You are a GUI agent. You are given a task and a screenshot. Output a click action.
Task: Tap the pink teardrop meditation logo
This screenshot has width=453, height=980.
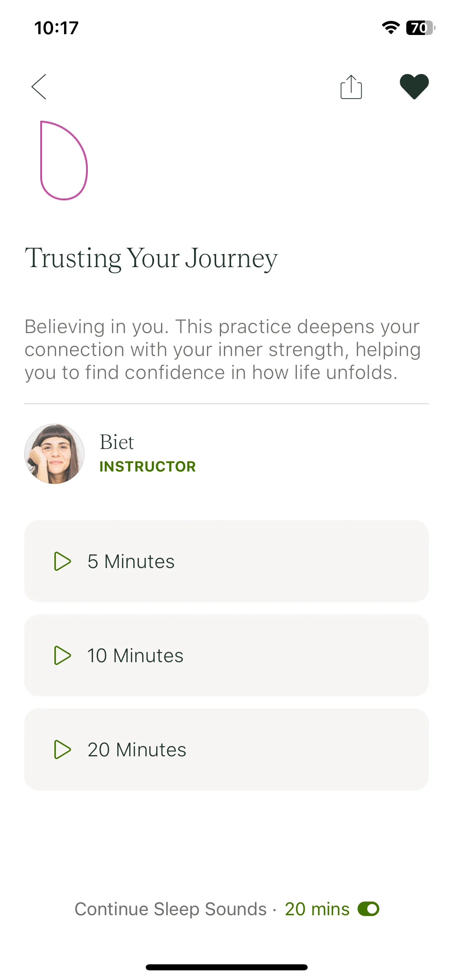(64, 160)
